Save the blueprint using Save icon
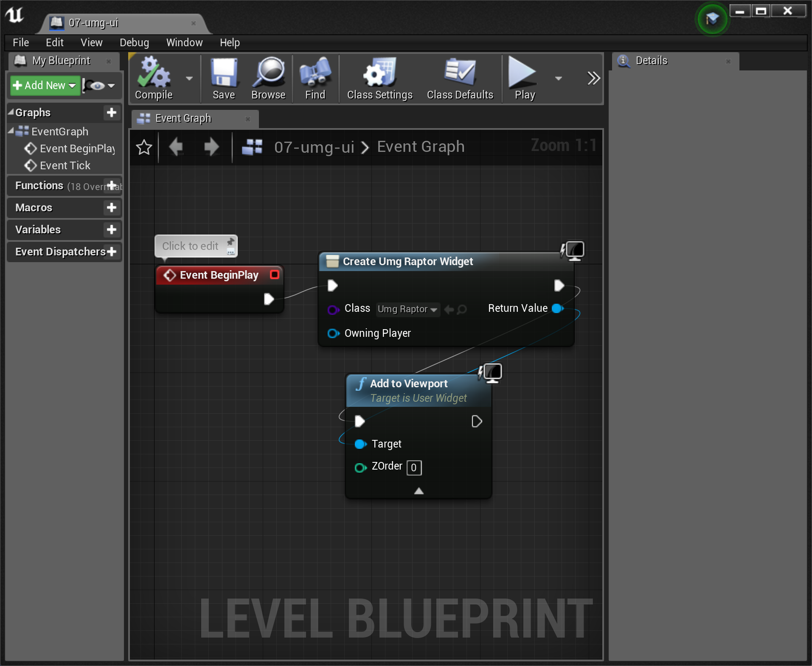 coord(224,73)
